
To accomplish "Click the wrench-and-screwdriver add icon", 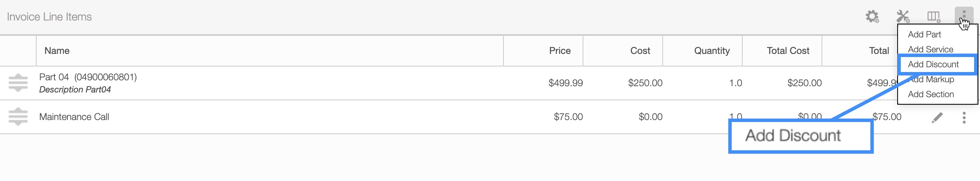I will (x=903, y=17).
